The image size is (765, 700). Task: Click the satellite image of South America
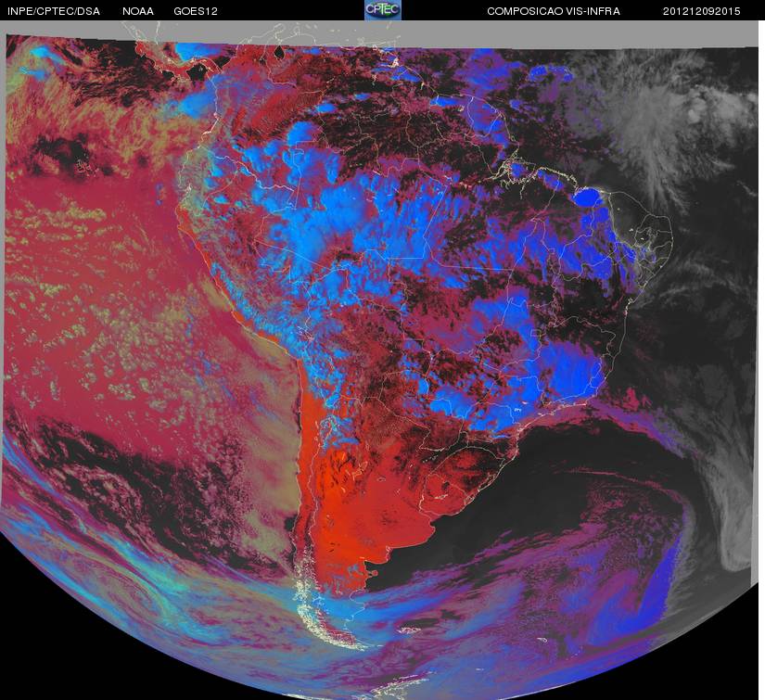pyautogui.click(x=380, y=360)
